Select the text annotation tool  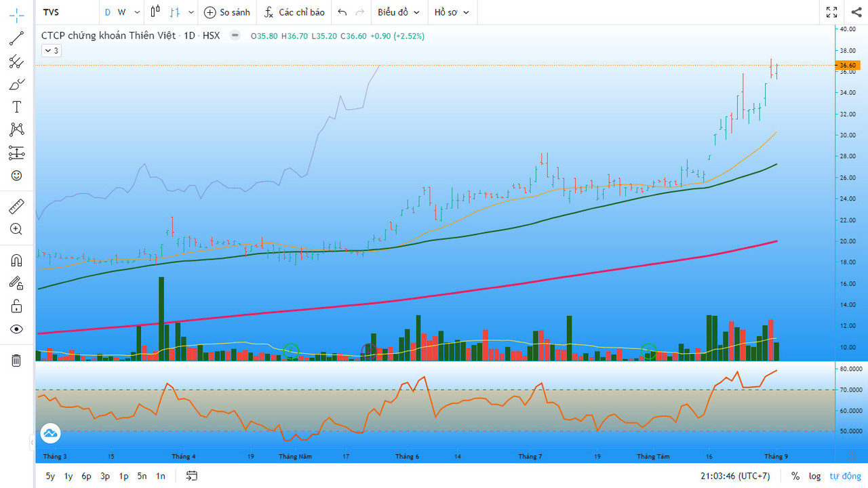16,107
